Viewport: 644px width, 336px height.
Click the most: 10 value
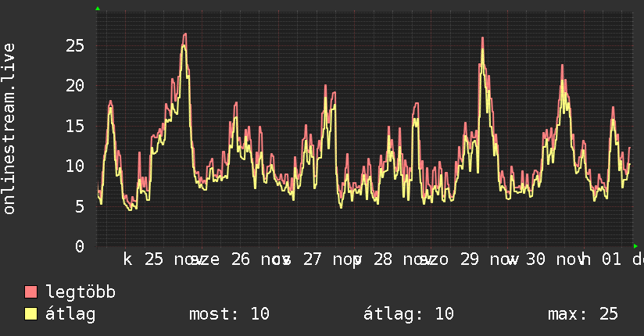tap(229, 314)
